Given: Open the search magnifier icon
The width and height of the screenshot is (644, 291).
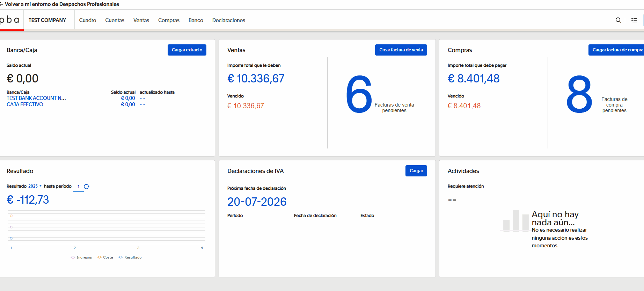Looking at the screenshot, I should point(618,20).
